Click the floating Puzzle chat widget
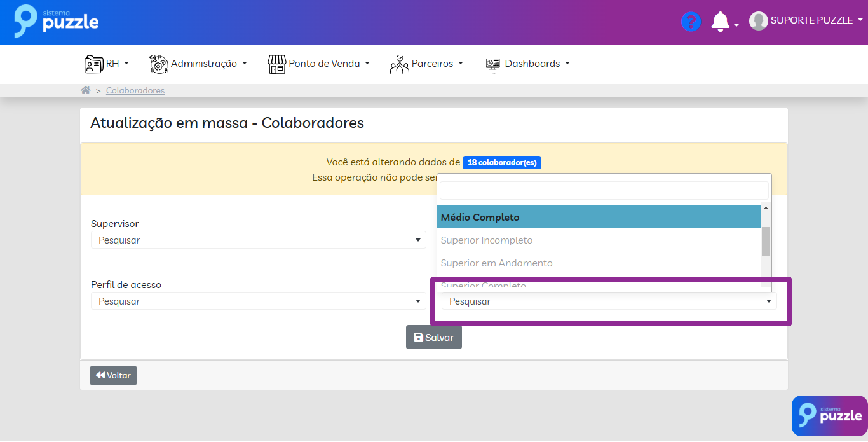The image size is (868, 442). click(829, 415)
